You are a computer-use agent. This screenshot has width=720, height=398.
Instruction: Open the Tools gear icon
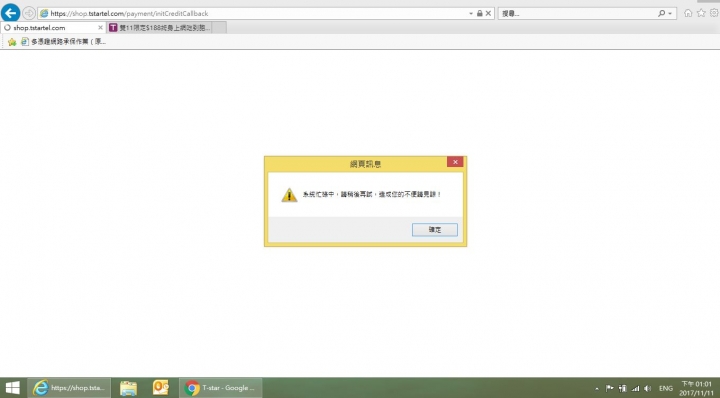click(714, 13)
